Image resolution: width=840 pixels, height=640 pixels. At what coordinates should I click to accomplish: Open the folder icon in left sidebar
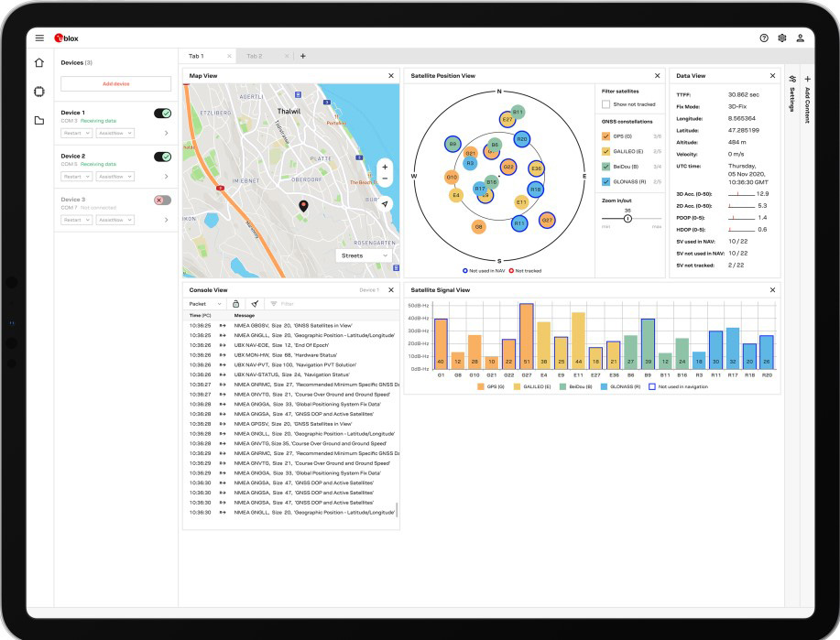pos(39,121)
